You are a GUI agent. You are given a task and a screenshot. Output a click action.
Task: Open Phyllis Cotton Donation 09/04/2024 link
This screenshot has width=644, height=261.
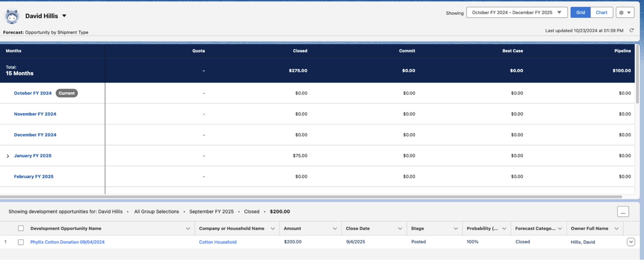pos(67,242)
